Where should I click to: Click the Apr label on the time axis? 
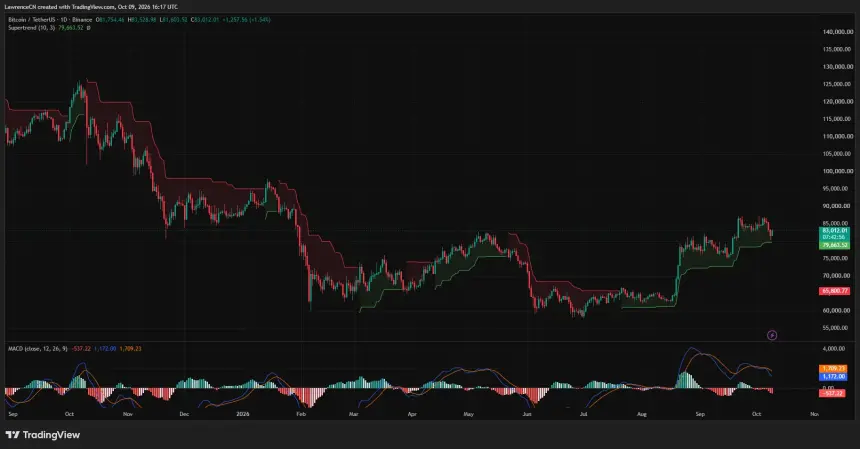pos(412,414)
